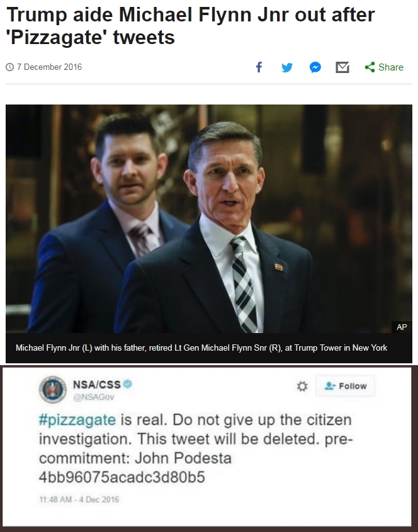
Task: Send the article through Messenger icon
Action: (315, 67)
